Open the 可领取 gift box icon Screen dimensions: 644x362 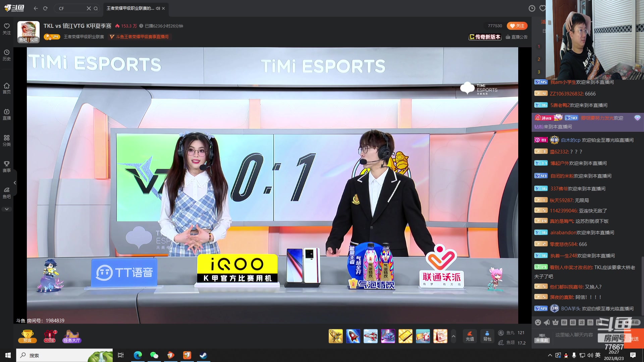click(50, 336)
